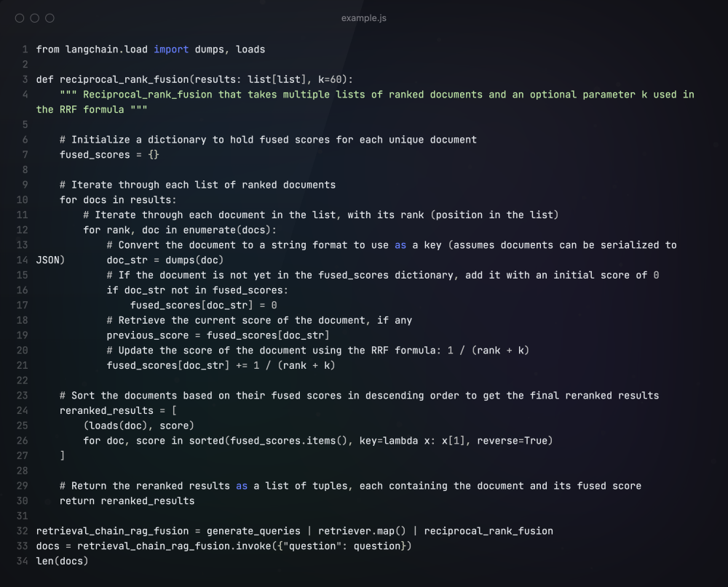
Task: Click the green docstring text on line 4
Action: coord(364,95)
